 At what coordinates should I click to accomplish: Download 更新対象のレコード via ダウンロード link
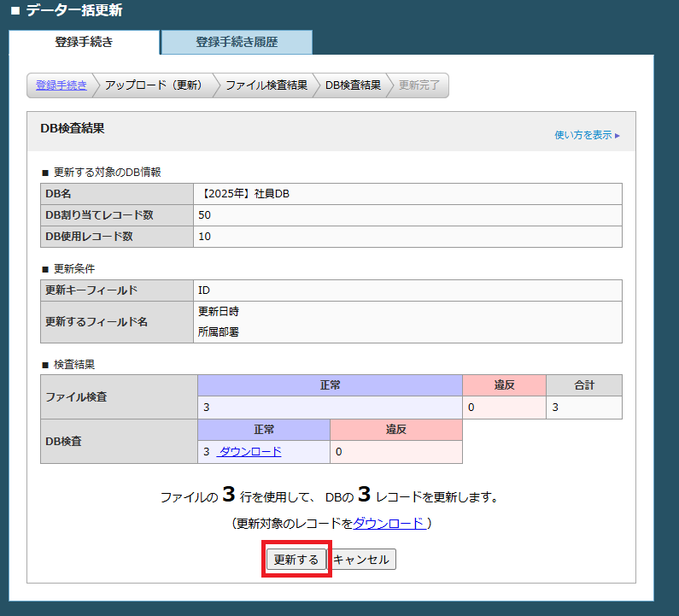click(x=389, y=523)
